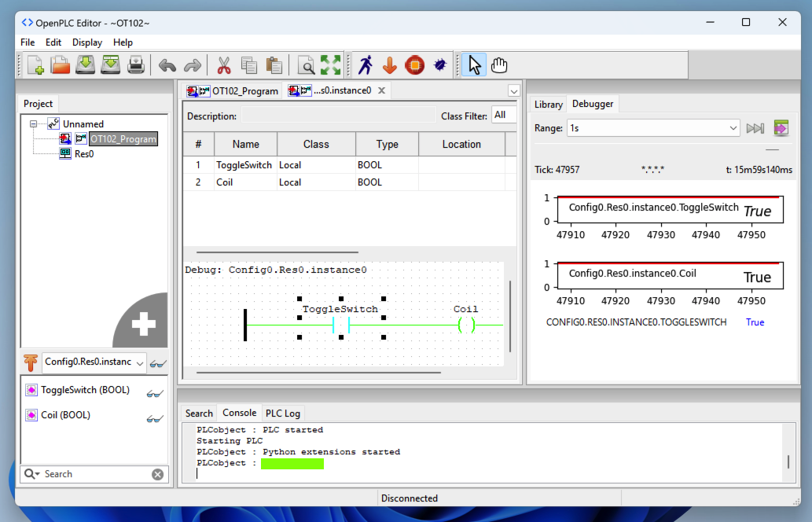Redo the last undone action
Viewport: 812px width, 522px height.
(x=192, y=65)
